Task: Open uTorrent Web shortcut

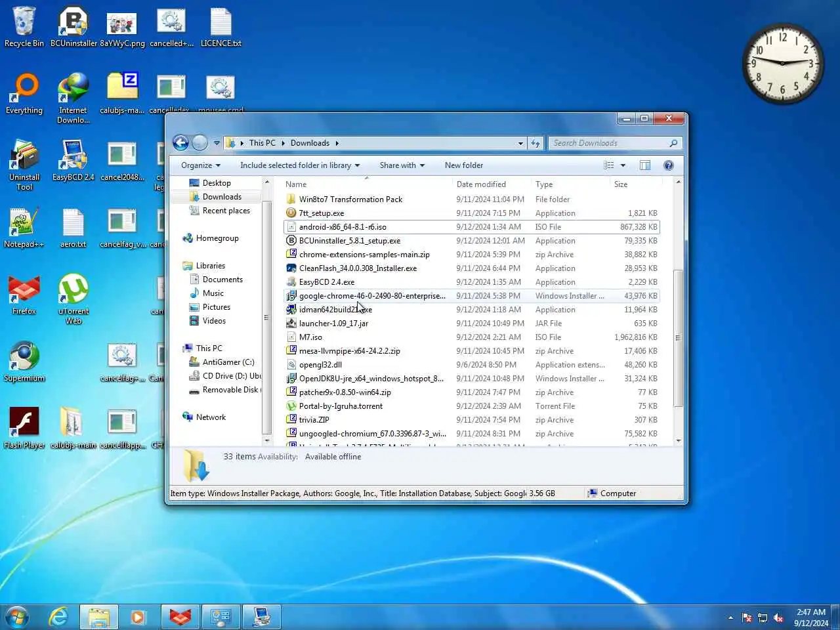Action: click(73, 299)
